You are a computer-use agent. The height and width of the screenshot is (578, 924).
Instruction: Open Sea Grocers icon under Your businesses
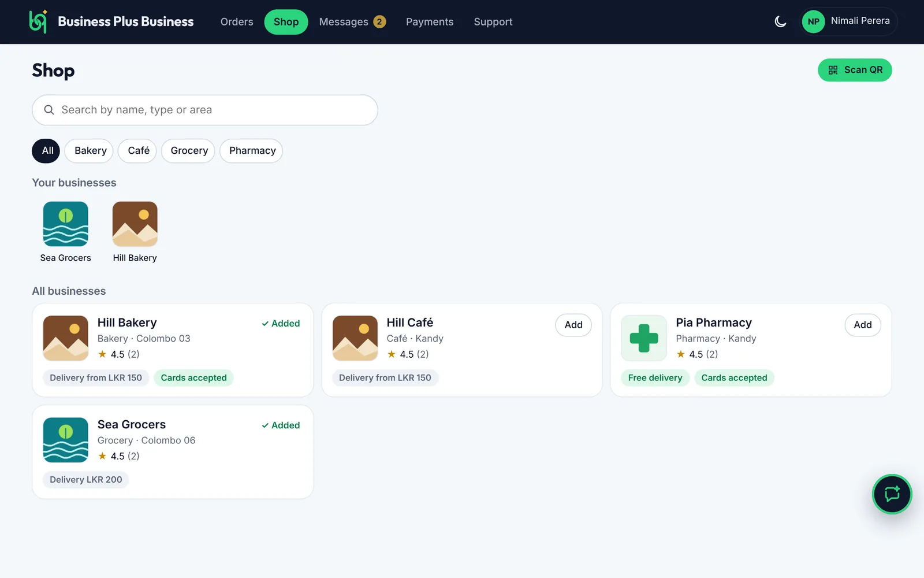(66, 224)
